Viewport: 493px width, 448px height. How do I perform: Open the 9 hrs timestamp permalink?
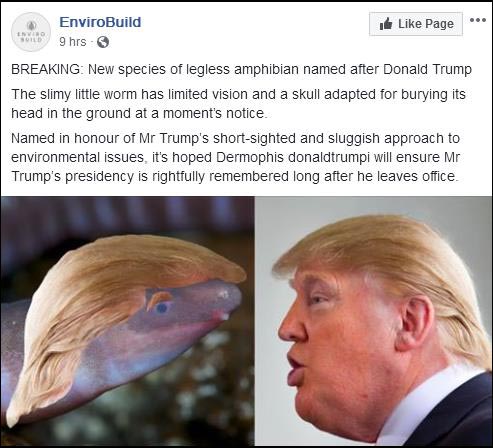pos(73,42)
